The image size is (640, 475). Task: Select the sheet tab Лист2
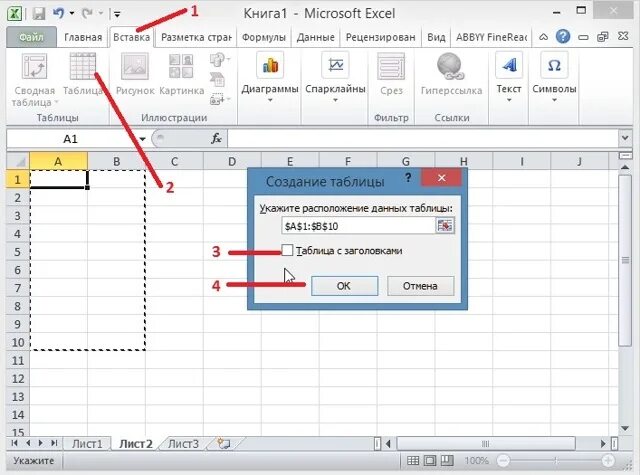pyautogui.click(x=136, y=444)
